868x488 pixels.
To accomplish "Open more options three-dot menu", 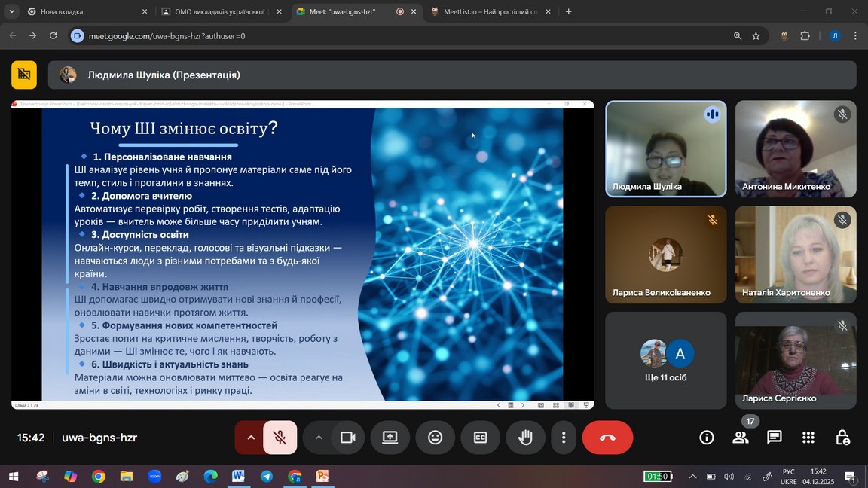I will click(564, 438).
